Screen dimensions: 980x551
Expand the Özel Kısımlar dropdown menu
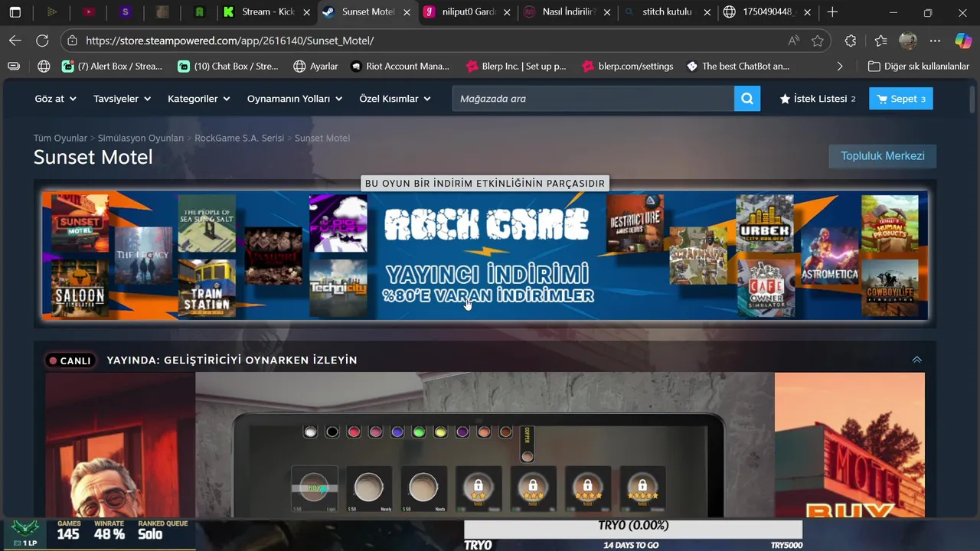pos(395,99)
